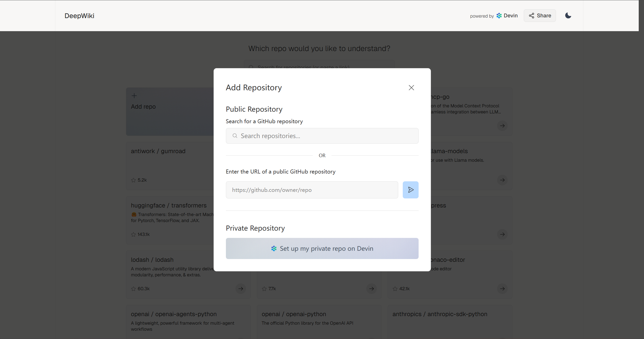Click arrow icon on the monaco-editor card

click(502, 289)
